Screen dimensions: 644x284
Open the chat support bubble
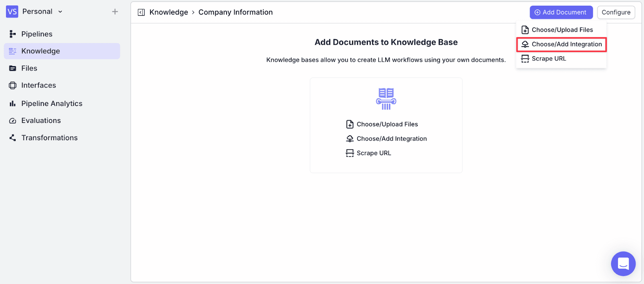623,263
